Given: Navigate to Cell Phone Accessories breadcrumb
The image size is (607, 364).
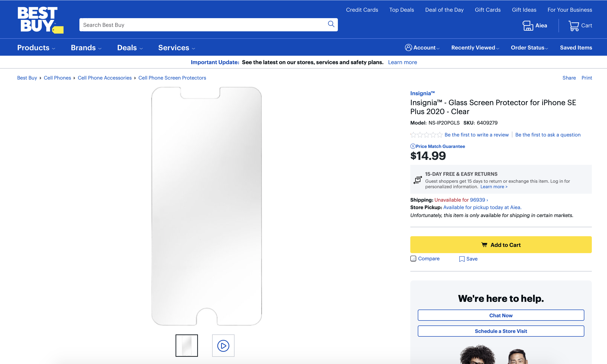Looking at the screenshot, I should coord(105,78).
